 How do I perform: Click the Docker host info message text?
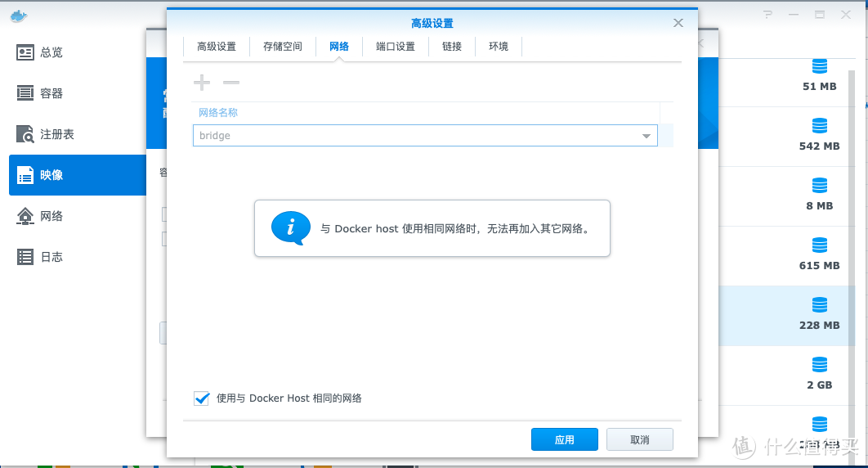point(455,229)
